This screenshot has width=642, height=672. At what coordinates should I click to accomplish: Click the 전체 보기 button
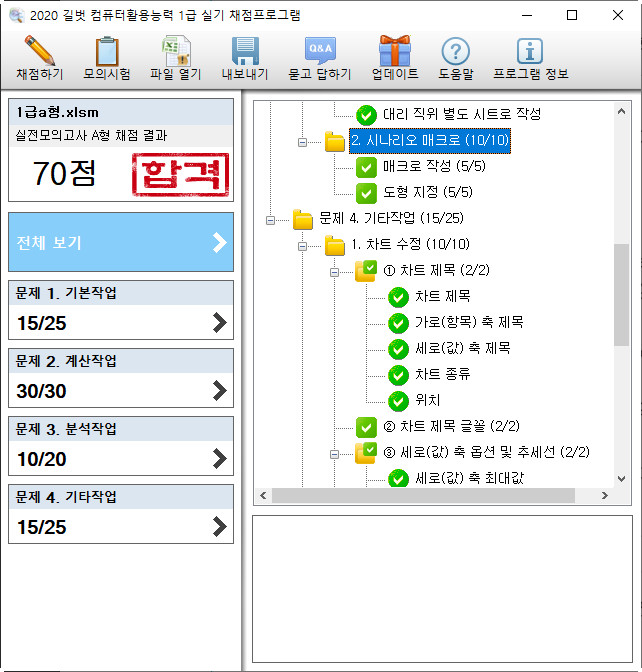click(x=121, y=242)
